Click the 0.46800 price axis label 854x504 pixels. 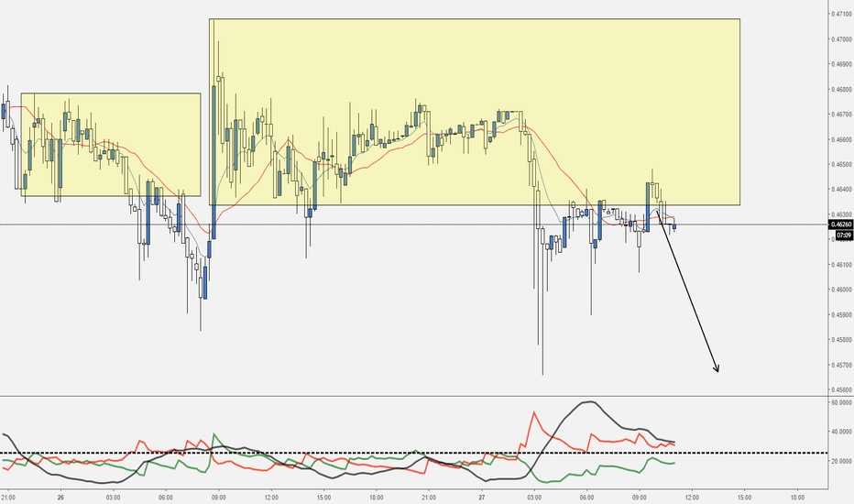841,90
